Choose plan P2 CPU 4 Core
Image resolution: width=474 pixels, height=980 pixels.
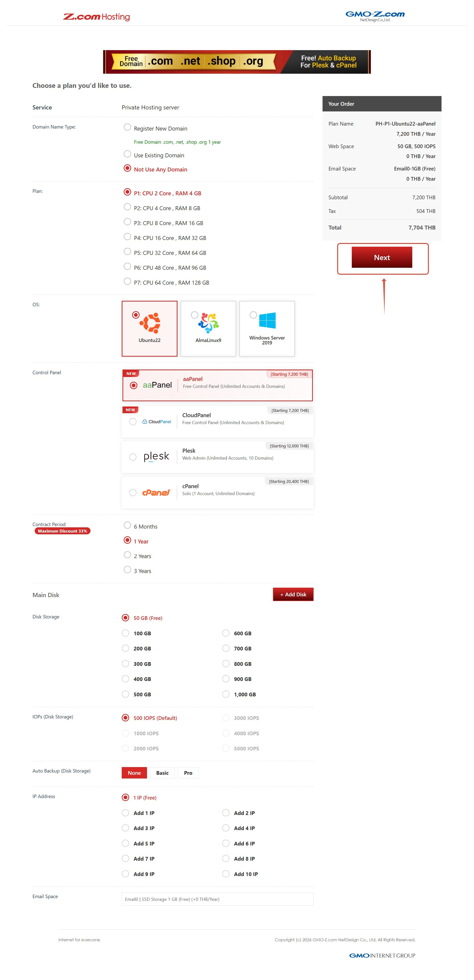pyautogui.click(x=127, y=207)
